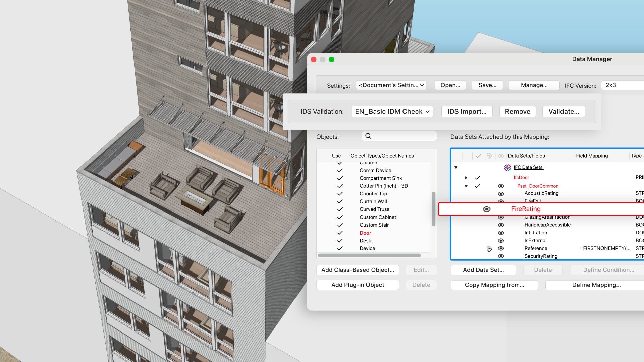The image size is (644, 362).
Task: Toggle visibility of SecurityRating field
Action: tap(501, 256)
